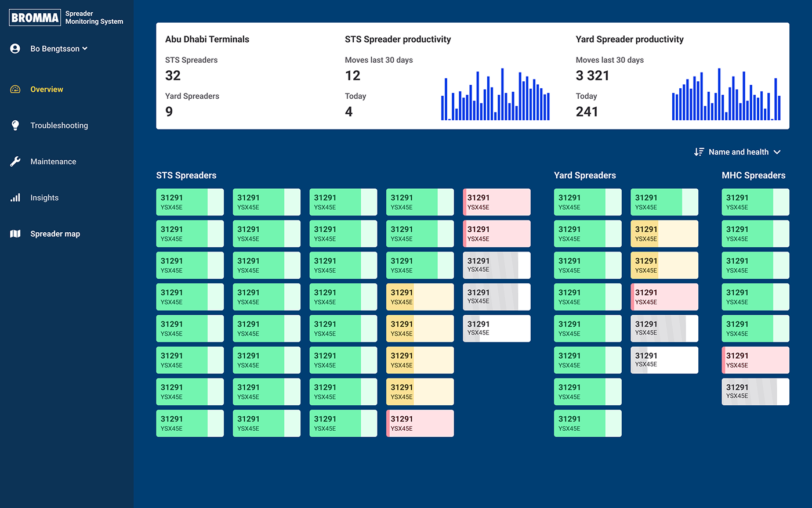Click the STS Spreaders section heading
The width and height of the screenshot is (812, 508).
pyautogui.click(x=186, y=175)
